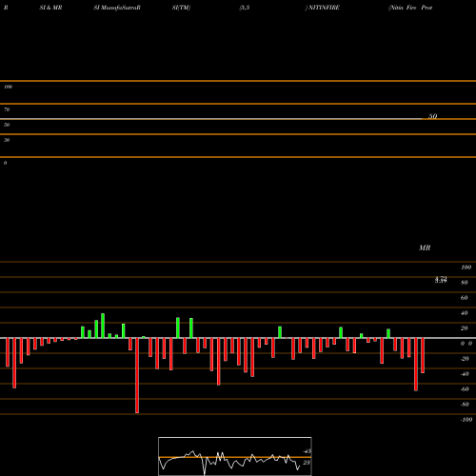The image size is (476, 476).
Task: Open the mini RSI line chart thumbnail
Action: pos(235,456)
